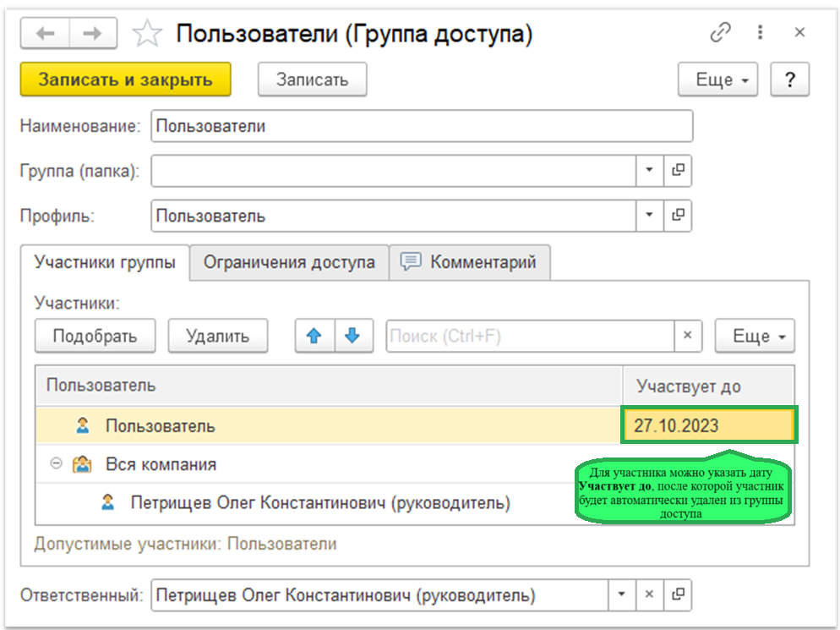This screenshot has width=840, height=630.
Task: Click the Подобрать button
Action: 95,336
